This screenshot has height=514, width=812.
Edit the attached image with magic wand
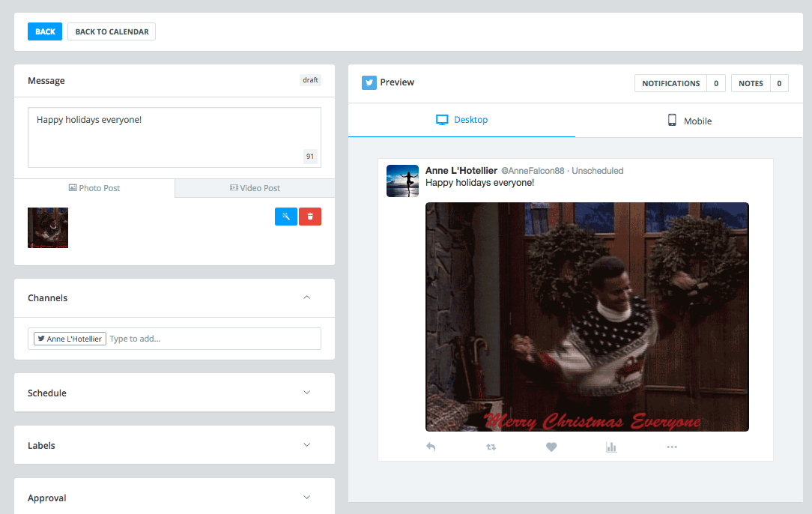(286, 217)
